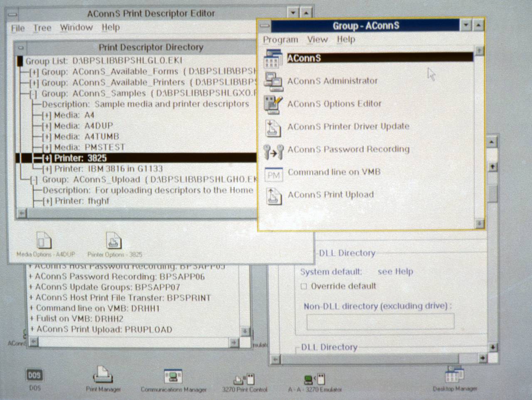The height and width of the screenshot is (400, 532).
Task: Click minimized Printer Options - 3825 icon
Action: tap(114, 240)
